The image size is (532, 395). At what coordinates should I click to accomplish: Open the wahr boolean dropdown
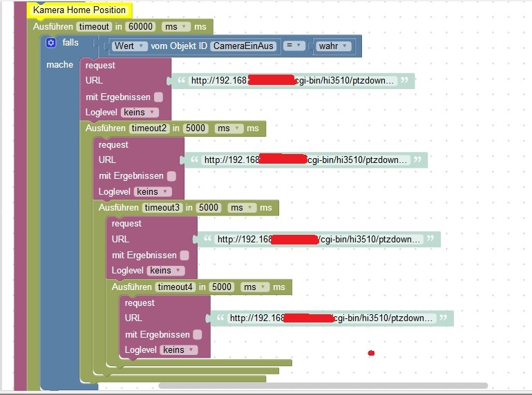[333, 46]
